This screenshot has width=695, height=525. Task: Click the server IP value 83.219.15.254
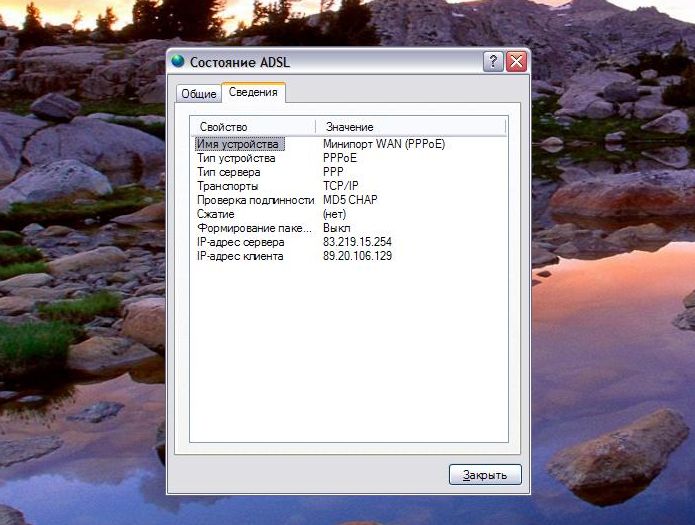tap(357, 242)
